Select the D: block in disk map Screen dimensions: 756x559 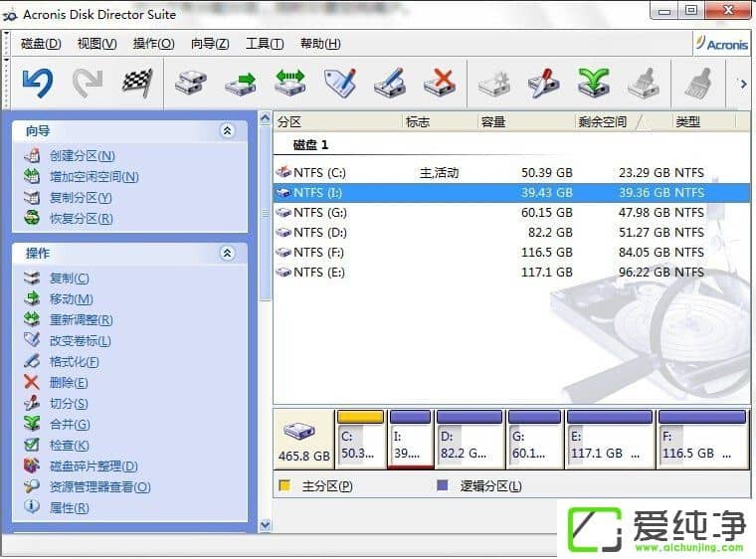(x=471, y=440)
